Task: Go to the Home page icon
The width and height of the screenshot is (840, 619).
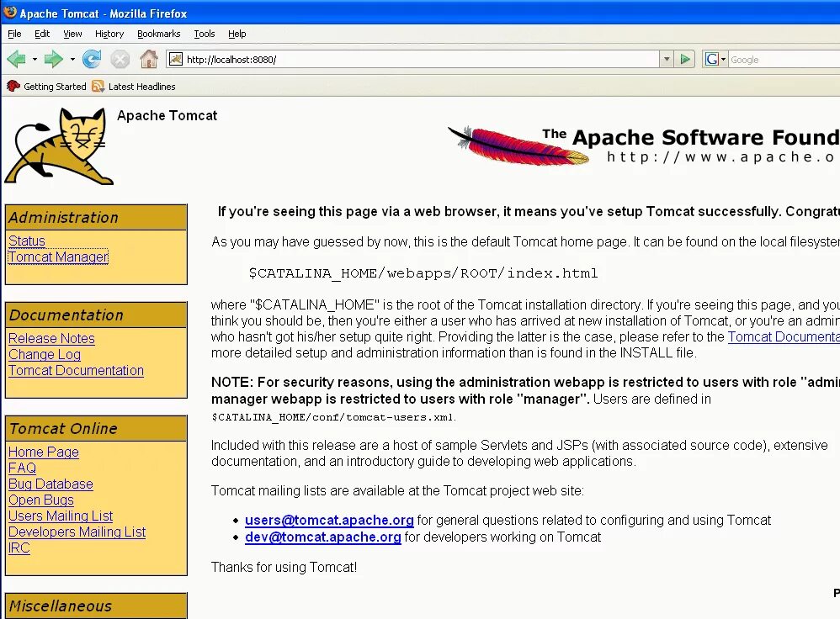Action: [x=149, y=59]
